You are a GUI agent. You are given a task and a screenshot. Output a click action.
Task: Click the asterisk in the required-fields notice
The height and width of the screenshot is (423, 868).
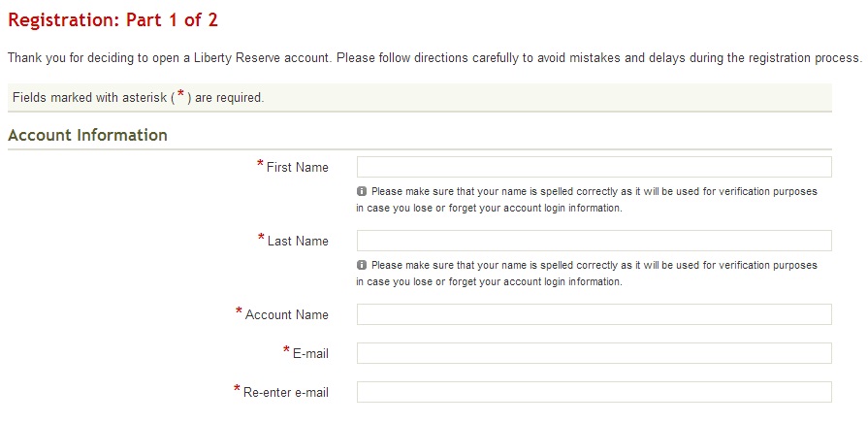coord(180,95)
